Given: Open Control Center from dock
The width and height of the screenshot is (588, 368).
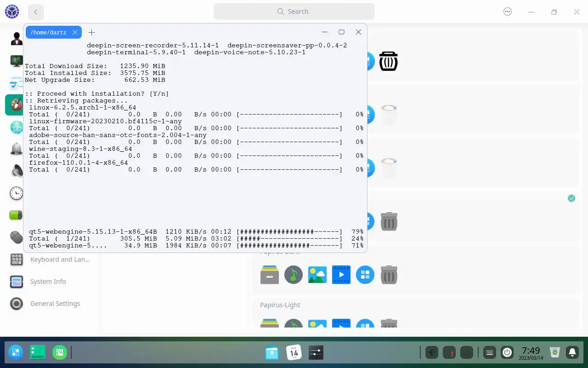Looking at the screenshot, I should point(316,353).
